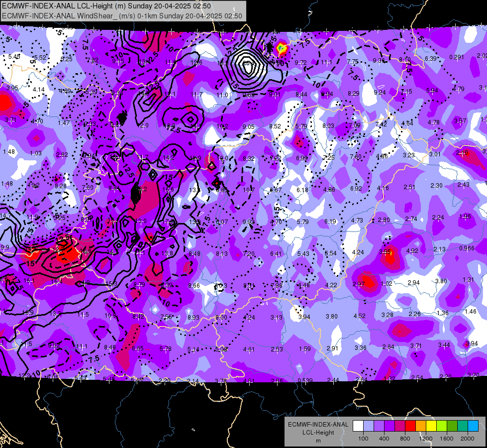Click the grid value 9.24
This screenshot has height=448, width=487.
(380, 92)
